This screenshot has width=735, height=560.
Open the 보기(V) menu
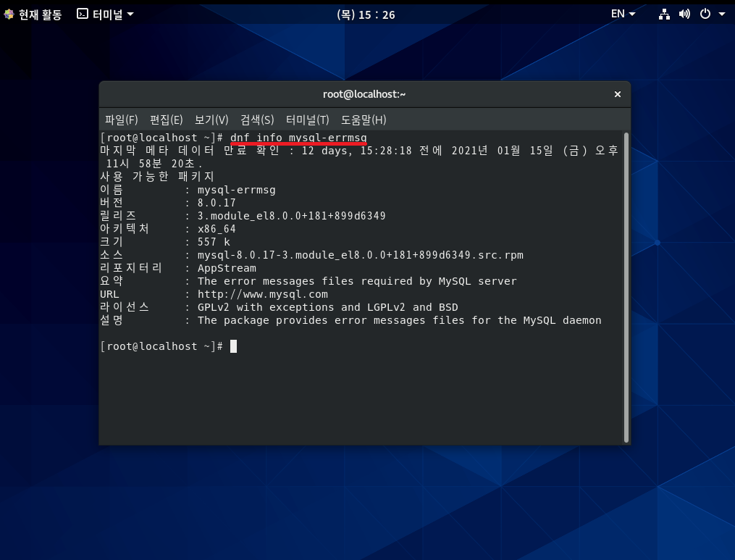click(211, 120)
